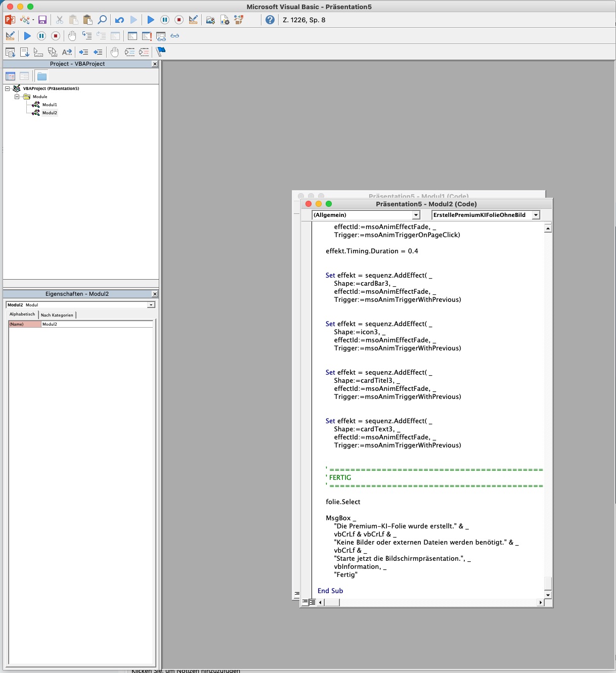Open the Modul2 Modul object dropdown

click(x=151, y=305)
